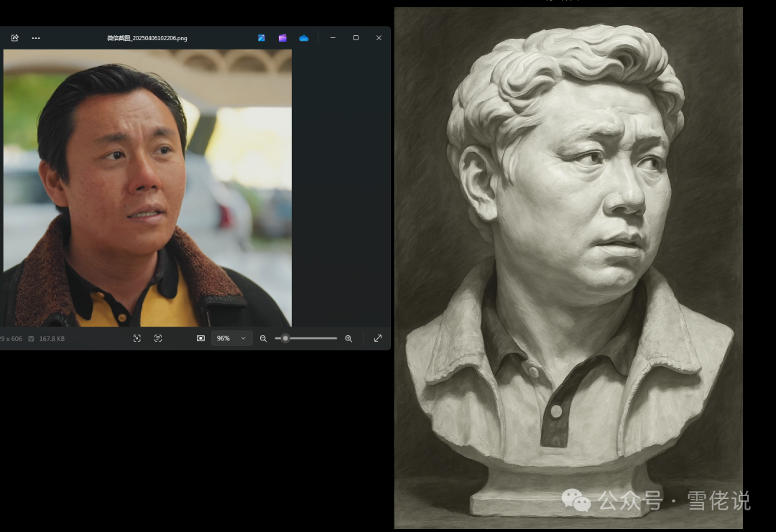The height and width of the screenshot is (532, 776).
Task: Click the scan text icon
Action: pyautogui.click(x=158, y=338)
